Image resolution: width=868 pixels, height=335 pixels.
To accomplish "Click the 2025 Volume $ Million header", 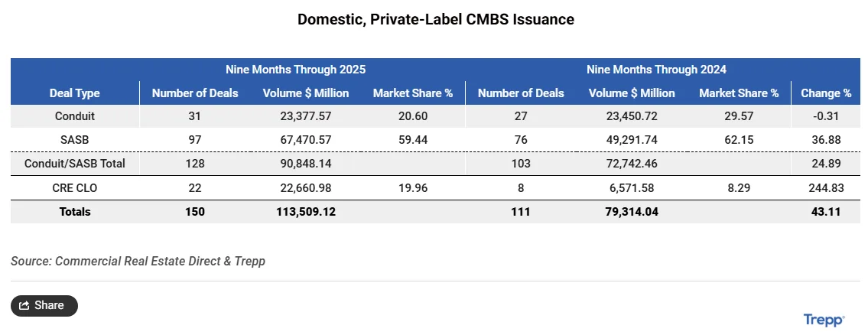I will coord(306,93).
